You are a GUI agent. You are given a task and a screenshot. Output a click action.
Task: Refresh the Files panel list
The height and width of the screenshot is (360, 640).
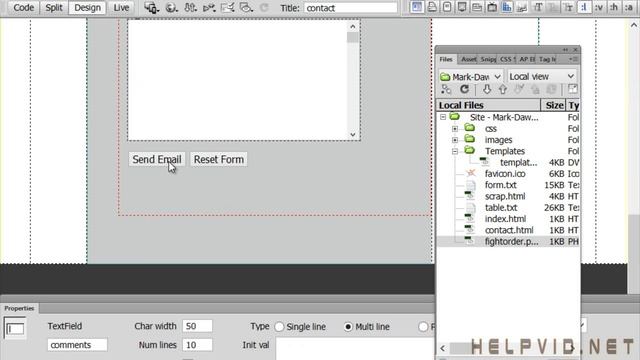point(464,89)
